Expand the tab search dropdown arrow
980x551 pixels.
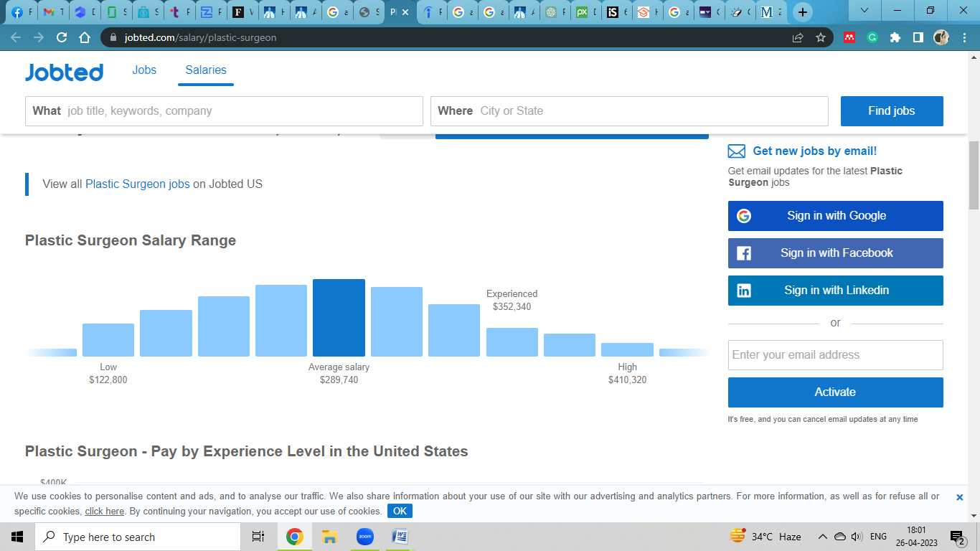coord(864,11)
